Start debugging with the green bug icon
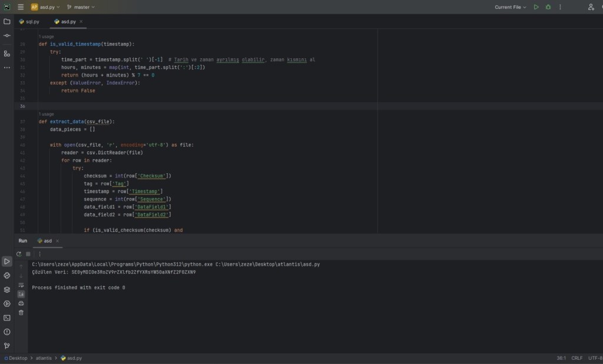Viewport: 603px width, 364px height. click(x=548, y=7)
